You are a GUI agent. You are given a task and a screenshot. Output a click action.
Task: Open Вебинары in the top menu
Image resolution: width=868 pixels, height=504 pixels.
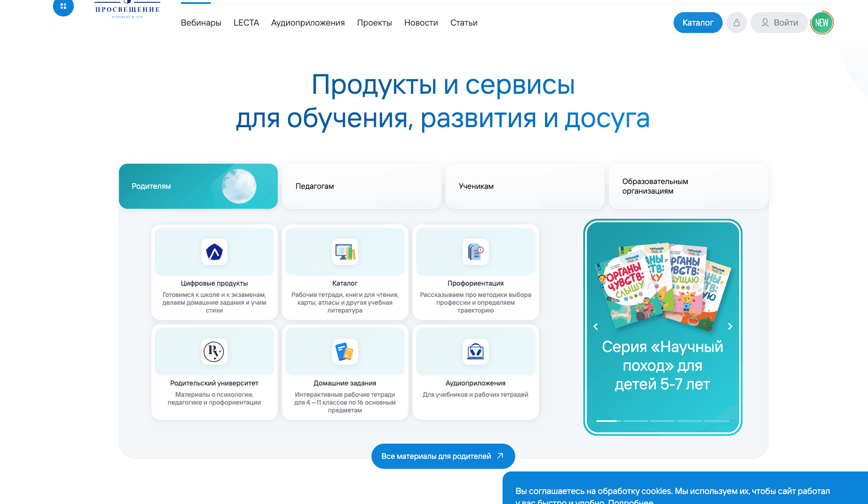[201, 23]
